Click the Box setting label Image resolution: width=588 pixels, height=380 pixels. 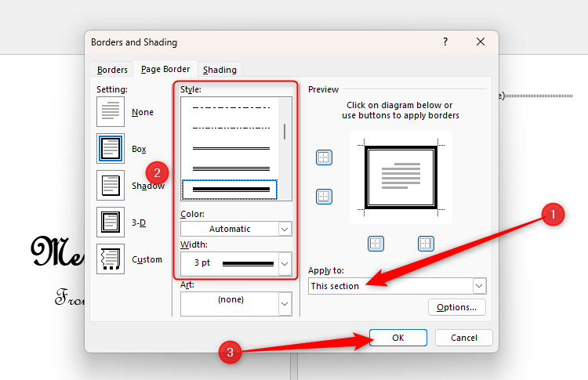point(139,149)
